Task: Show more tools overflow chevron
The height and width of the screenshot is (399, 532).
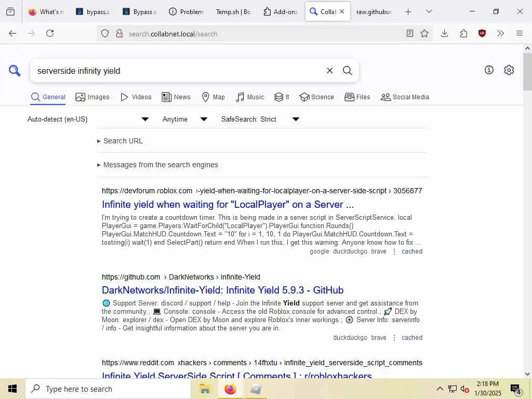Action: coord(500,33)
